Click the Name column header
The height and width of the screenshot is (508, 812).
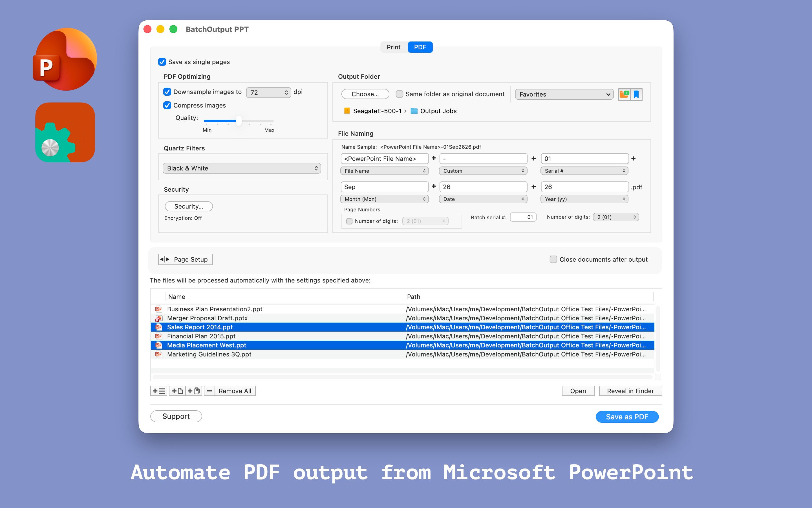click(x=284, y=297)
